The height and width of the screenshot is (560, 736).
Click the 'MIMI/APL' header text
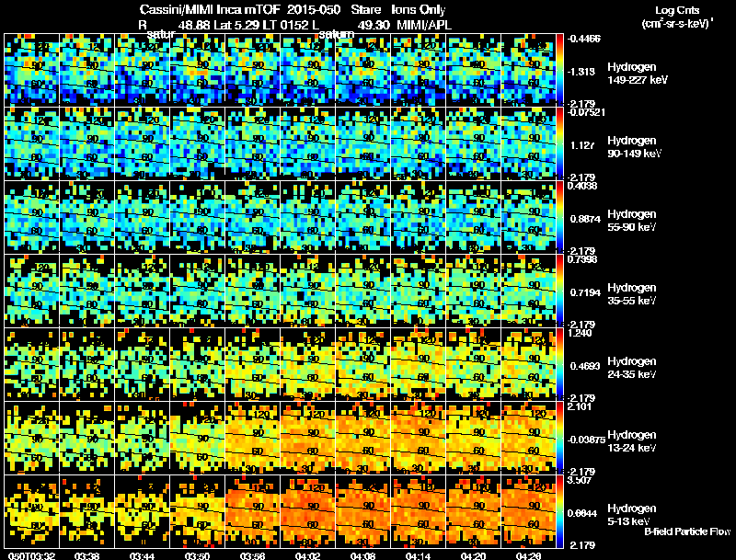pos(424,25)
